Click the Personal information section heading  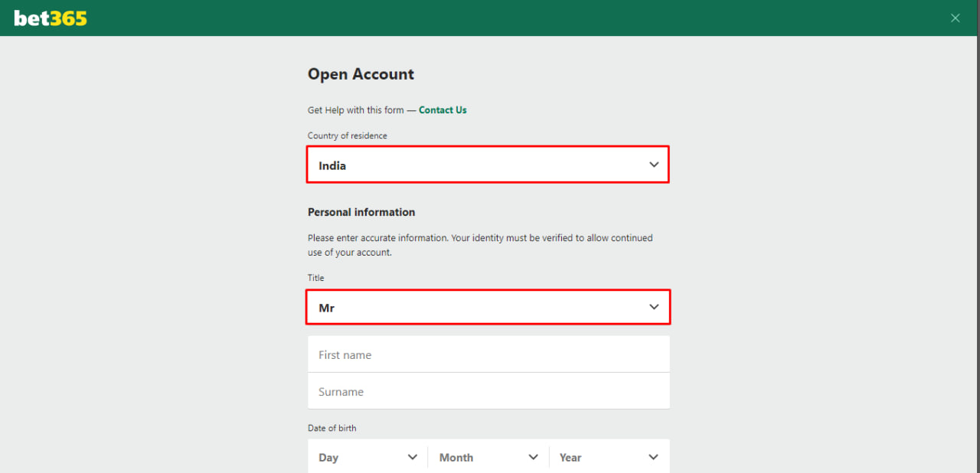[361, 212]
